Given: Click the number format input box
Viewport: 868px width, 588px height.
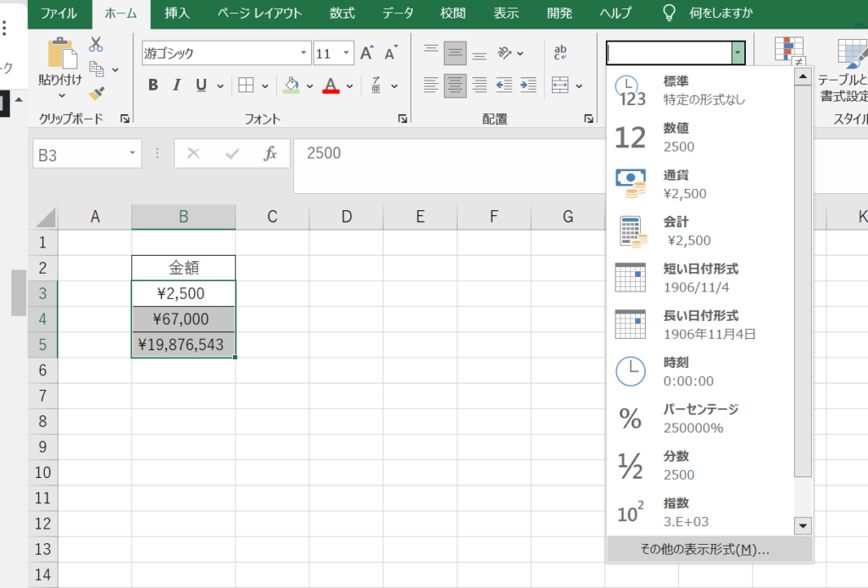Looking at the screenshot, I should (670, 53).
